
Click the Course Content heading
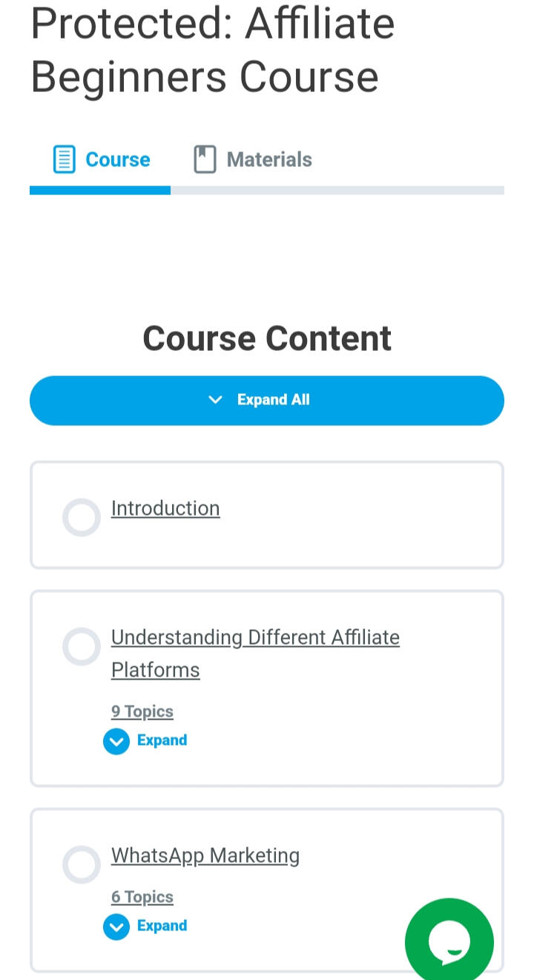coord(267,338)
